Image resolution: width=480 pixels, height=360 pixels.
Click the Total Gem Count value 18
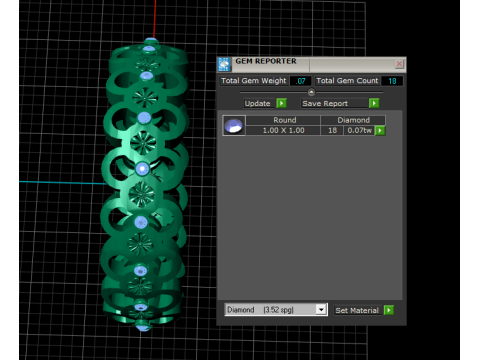tap(392, 81)
